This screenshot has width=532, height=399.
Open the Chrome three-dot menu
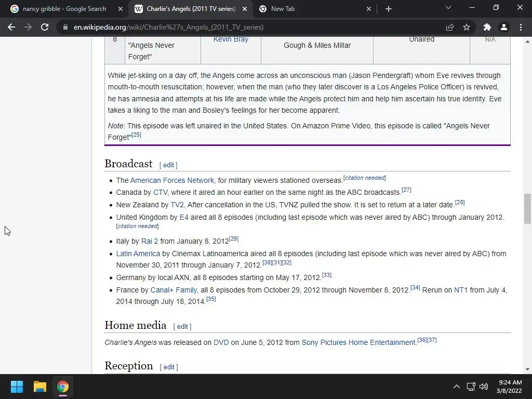[x=521, y=27]
